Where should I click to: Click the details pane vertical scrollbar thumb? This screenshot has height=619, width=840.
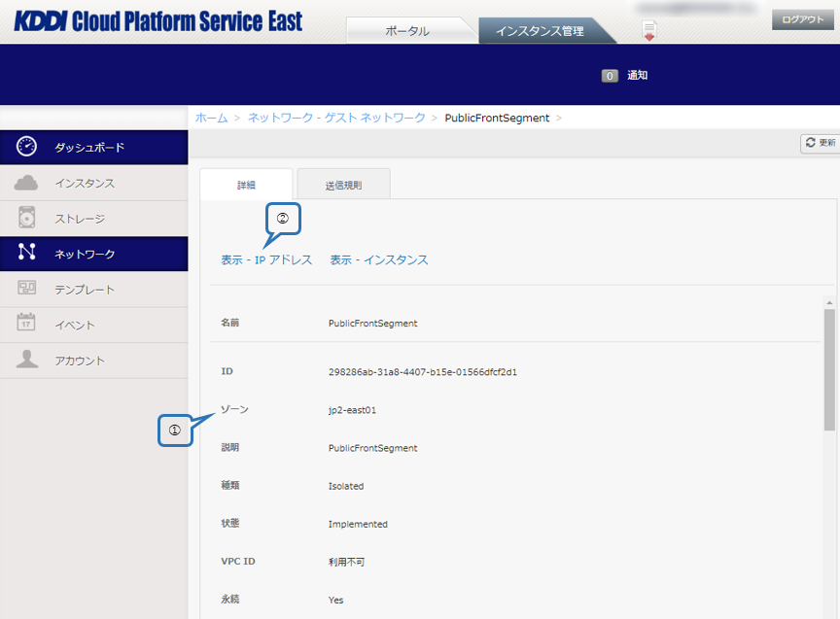tap(829, 369)
